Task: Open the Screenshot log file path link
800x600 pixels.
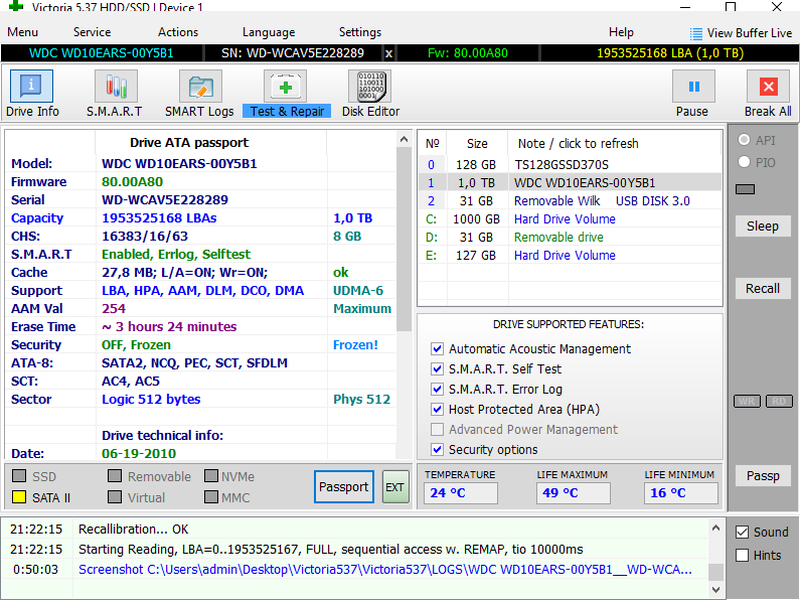Action: point(385,569)
